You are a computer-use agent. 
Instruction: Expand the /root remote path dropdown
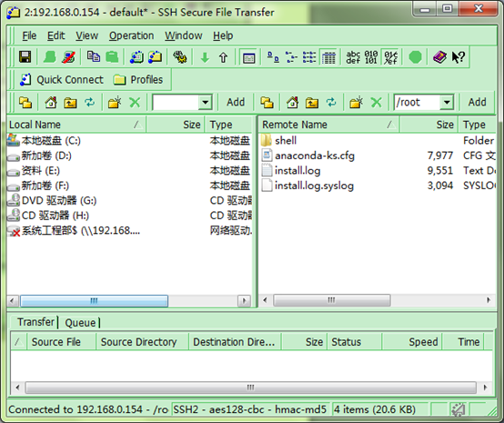pos(447,103)
